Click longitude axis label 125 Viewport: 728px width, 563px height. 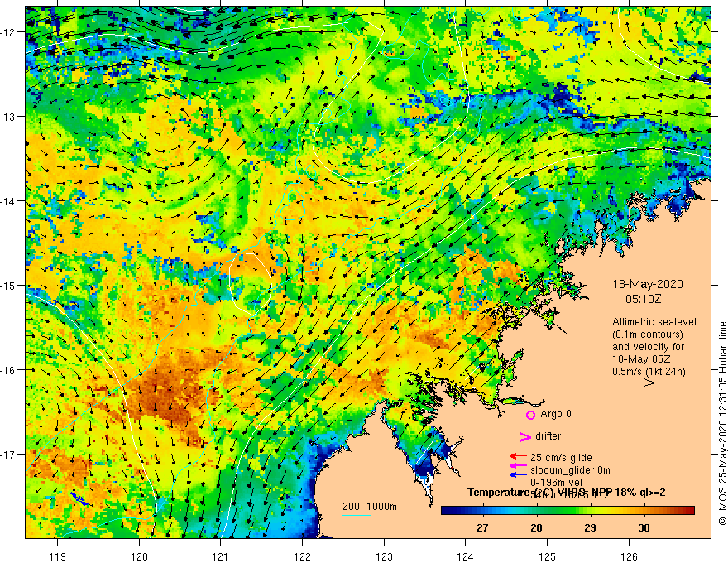pos(548,556)
